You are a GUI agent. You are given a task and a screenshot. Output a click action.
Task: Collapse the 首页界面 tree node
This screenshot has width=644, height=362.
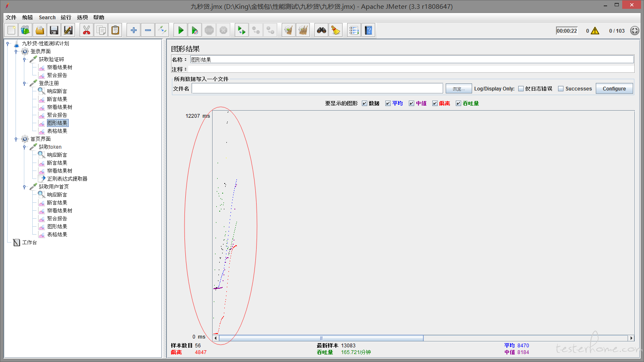pos(16,139)
